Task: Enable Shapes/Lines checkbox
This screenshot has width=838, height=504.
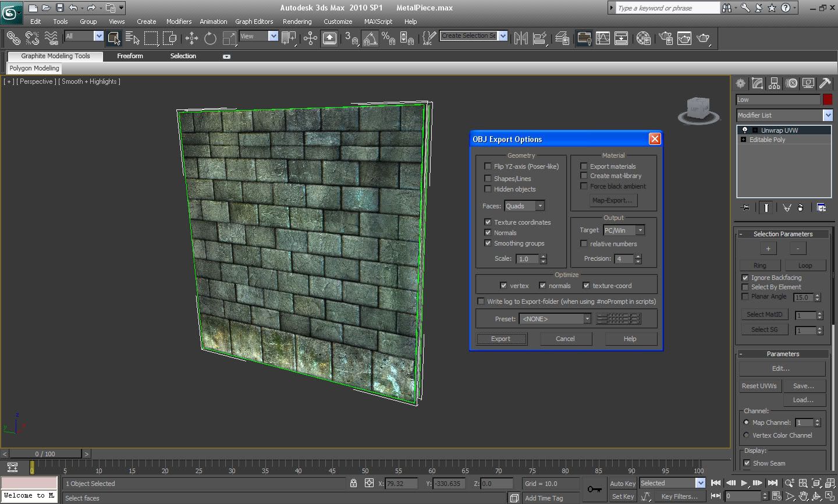Action: pyautogui.click(x=488, y=178)
